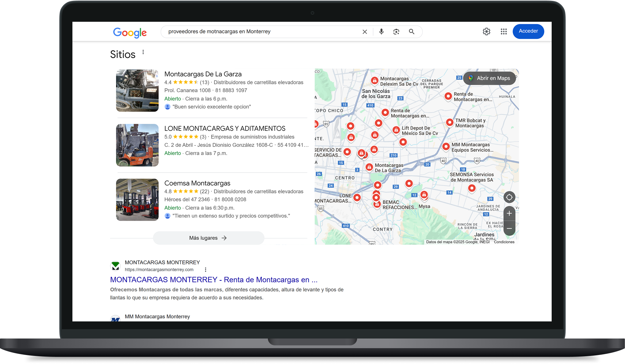Click the Acceder button
This screenshot has height=364, width=625.
pos(528,31)
